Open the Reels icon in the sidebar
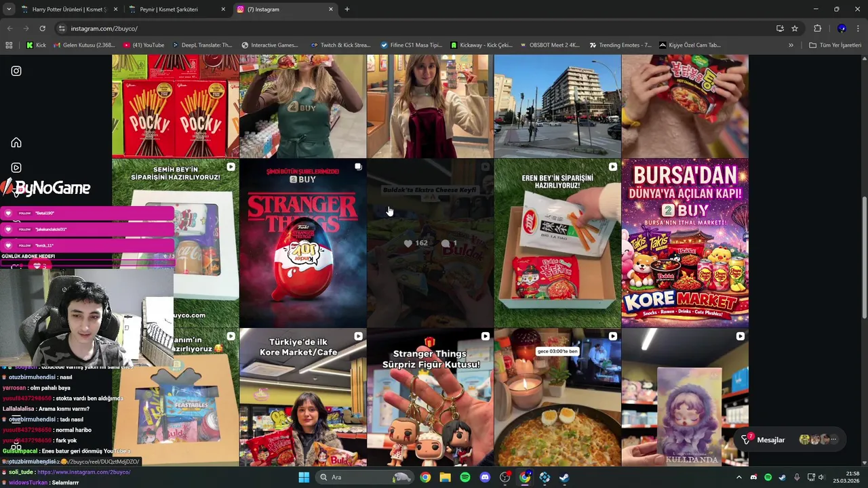Screen dimensions: 868x488 [x=16, y=167]
